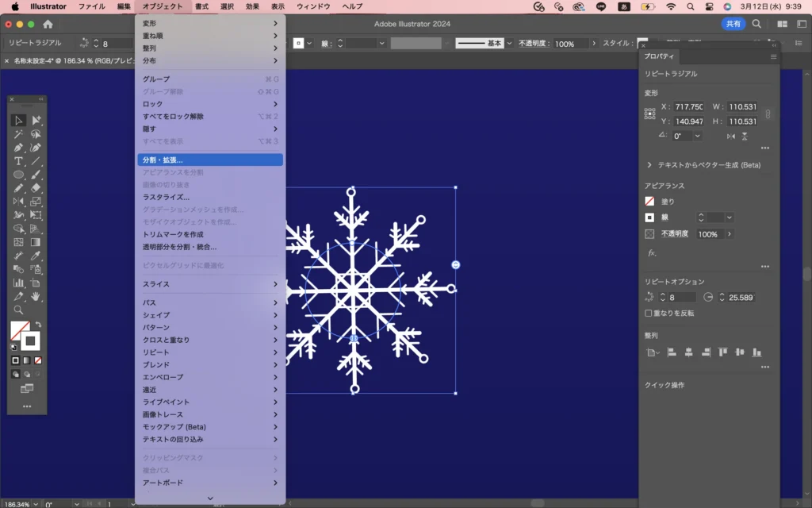Viewport: 812px width, 508px height.
Task: Click the 塗り fill swatch in Appearance
Action: coord(650,202)
